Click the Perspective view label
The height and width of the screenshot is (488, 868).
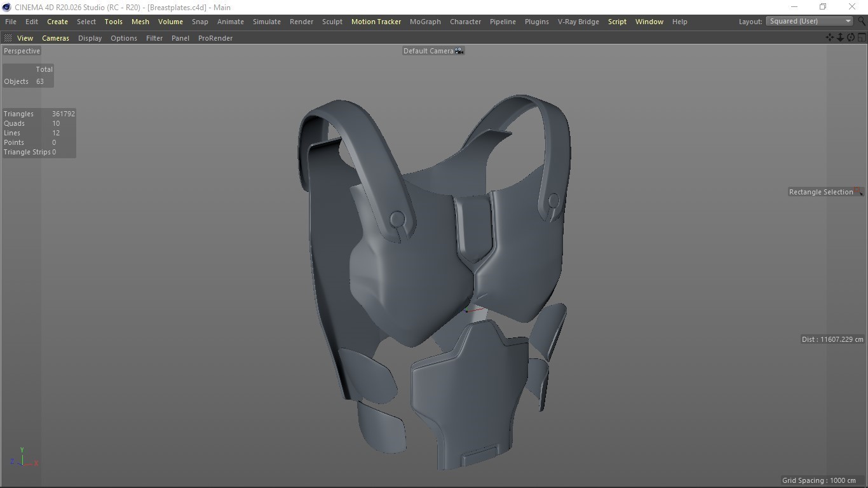pyautogui.click(x=22, y=51)
